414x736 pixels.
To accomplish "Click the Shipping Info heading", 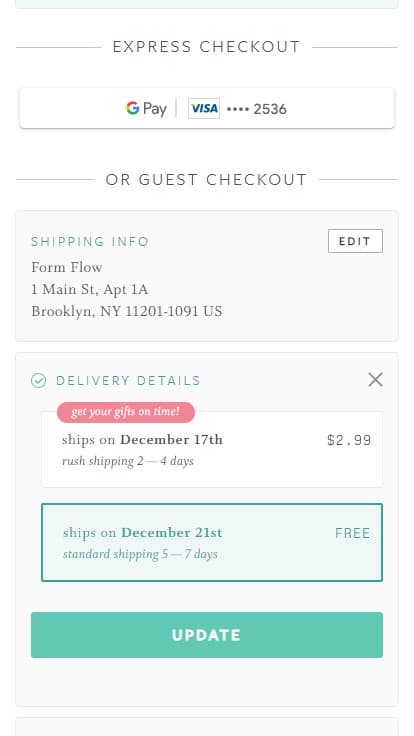I will [x=90, y=242].
